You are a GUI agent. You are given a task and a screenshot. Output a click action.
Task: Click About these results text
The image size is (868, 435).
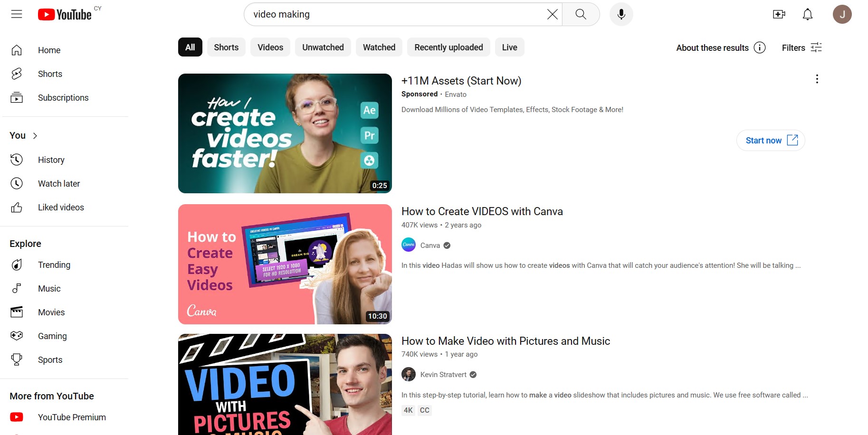coord(712,47)
